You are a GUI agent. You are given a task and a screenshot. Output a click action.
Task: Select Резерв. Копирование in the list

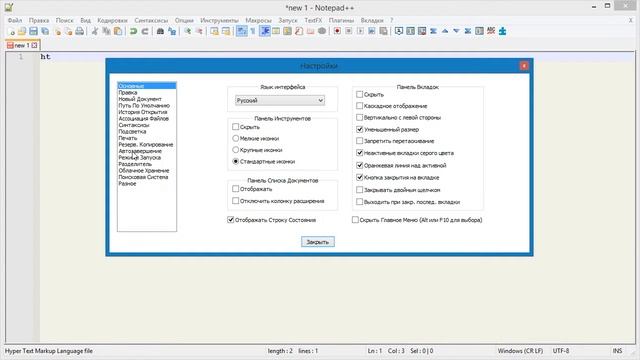146,144
